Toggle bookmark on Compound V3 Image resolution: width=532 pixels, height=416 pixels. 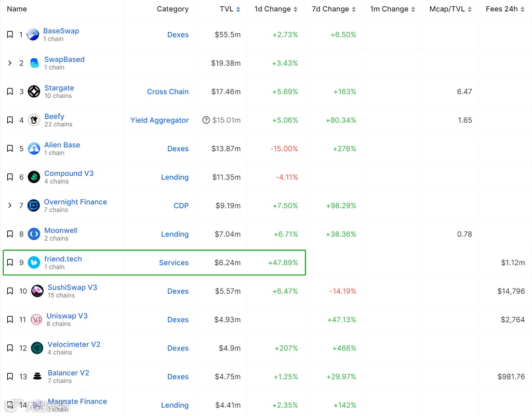click(10, 177)
